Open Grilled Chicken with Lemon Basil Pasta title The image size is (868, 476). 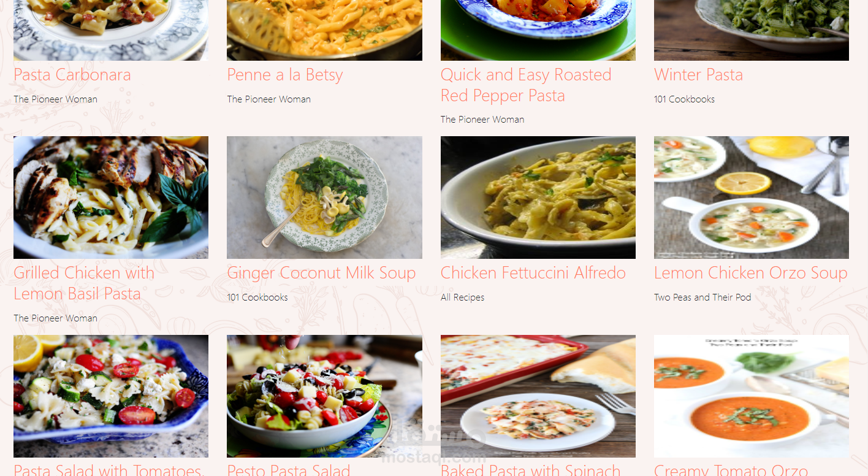point(84,283)
